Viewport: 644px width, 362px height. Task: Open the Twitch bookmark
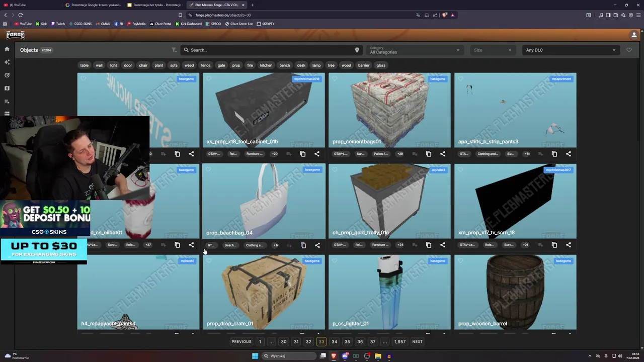click(x=58, y=24)
